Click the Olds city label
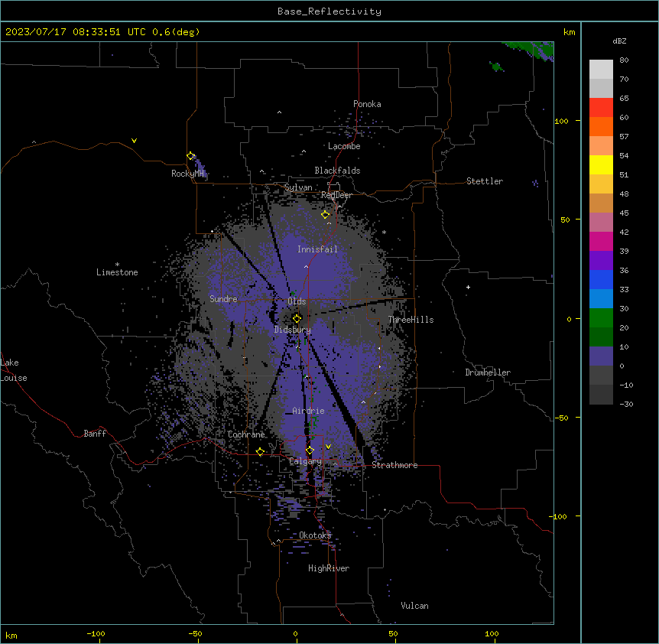Image resolution: width=659 pixels, height=644 pixels. pyautogui.click(x=297, y=301)
